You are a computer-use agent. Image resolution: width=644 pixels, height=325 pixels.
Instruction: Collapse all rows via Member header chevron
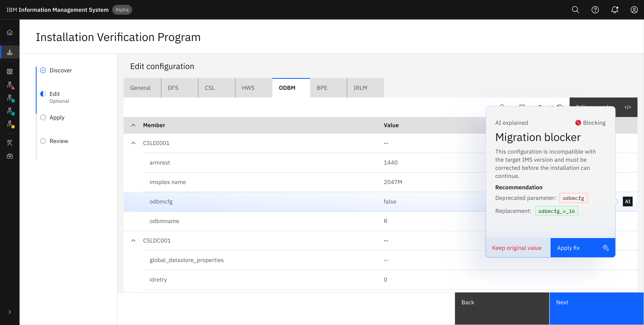coord(133,125)
